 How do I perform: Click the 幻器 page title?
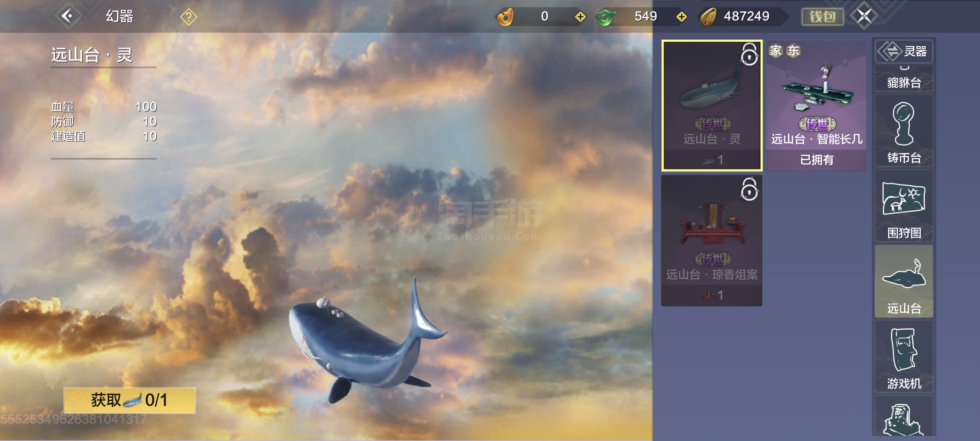[120, 17]
